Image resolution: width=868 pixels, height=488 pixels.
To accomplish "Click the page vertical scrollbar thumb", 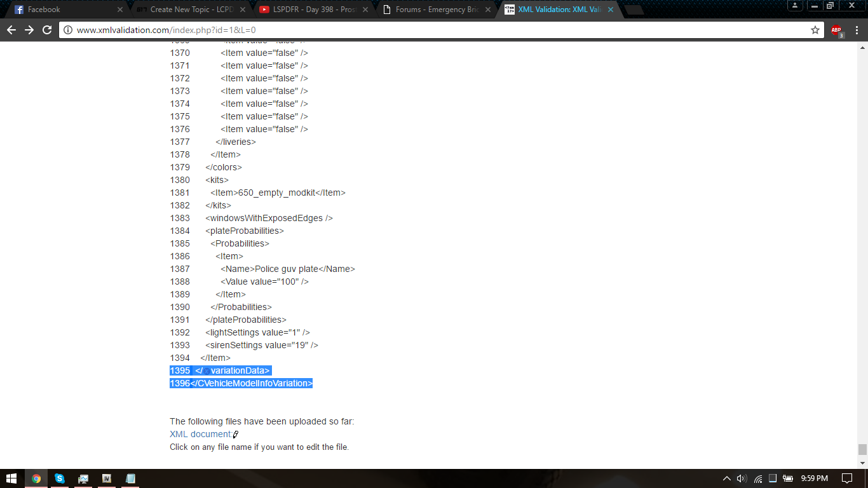I will (x=862, y=449).
